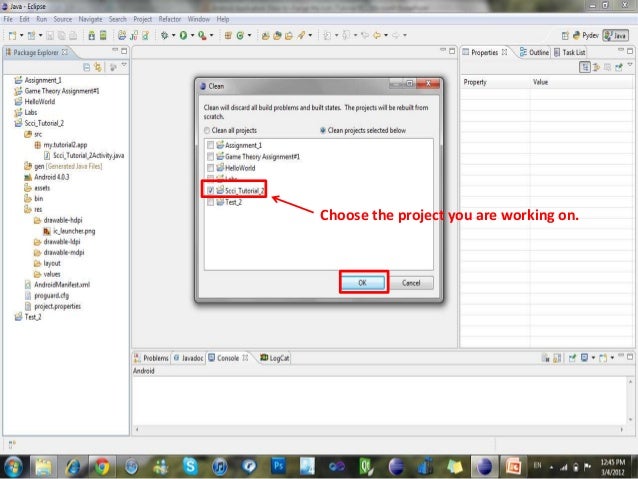Open the Run menu
Screen dimensions: 638x479
tap(42, 19)
